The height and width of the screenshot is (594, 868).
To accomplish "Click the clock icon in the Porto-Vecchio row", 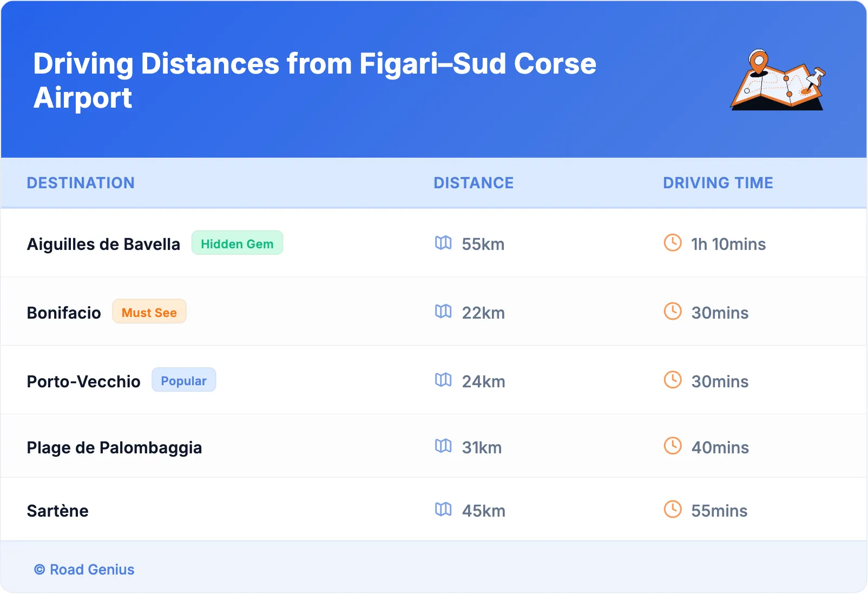I will (673, 380).
